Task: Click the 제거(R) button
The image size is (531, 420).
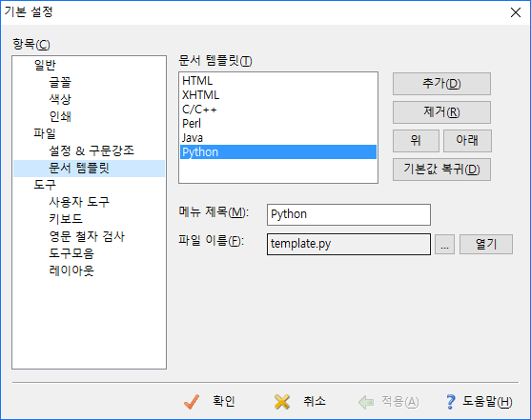Action: [441, 112]
